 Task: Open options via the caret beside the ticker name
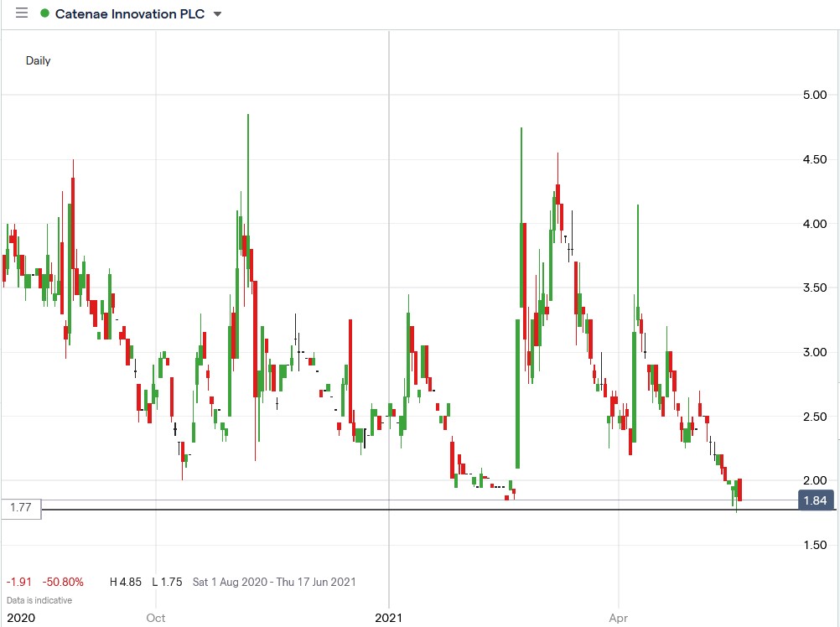pyautogui.click(x=215, y=13)
